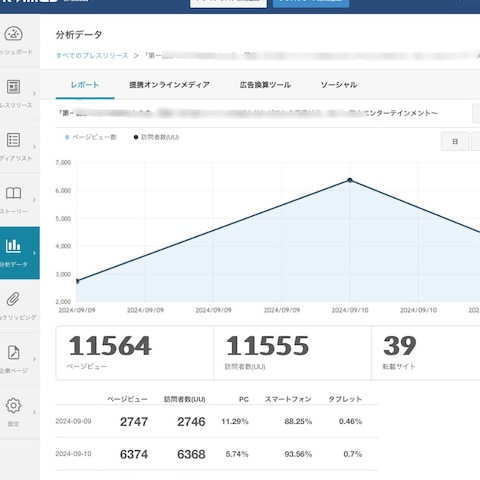Open the media list icon
The width and height of the screenshot is (480, 480).
(13, 140)
